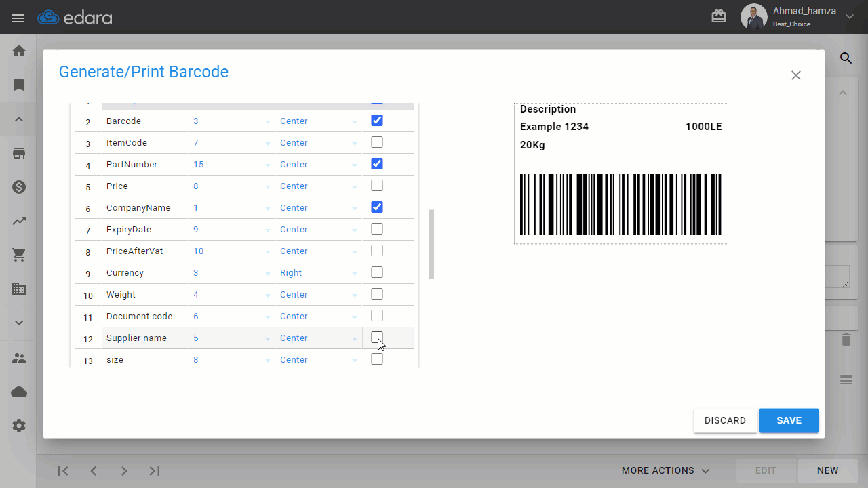Tick the Price row checkbox
868x488 pixels.
coord(377,186)
